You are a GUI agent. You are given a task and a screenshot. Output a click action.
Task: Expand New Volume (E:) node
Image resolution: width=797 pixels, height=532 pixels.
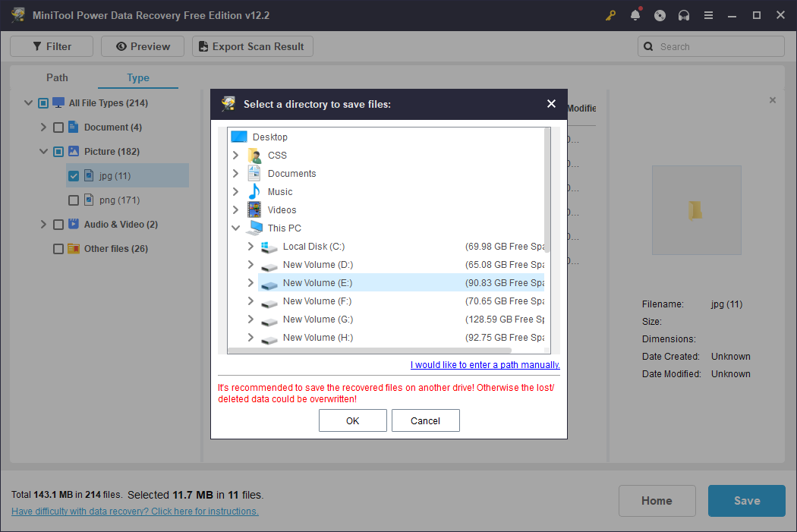(x=250, y=283)
